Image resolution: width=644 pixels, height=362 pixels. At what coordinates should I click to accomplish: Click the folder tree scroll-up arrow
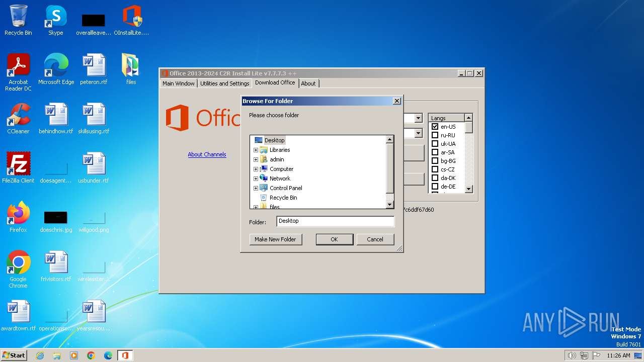(x=389, y=140)
